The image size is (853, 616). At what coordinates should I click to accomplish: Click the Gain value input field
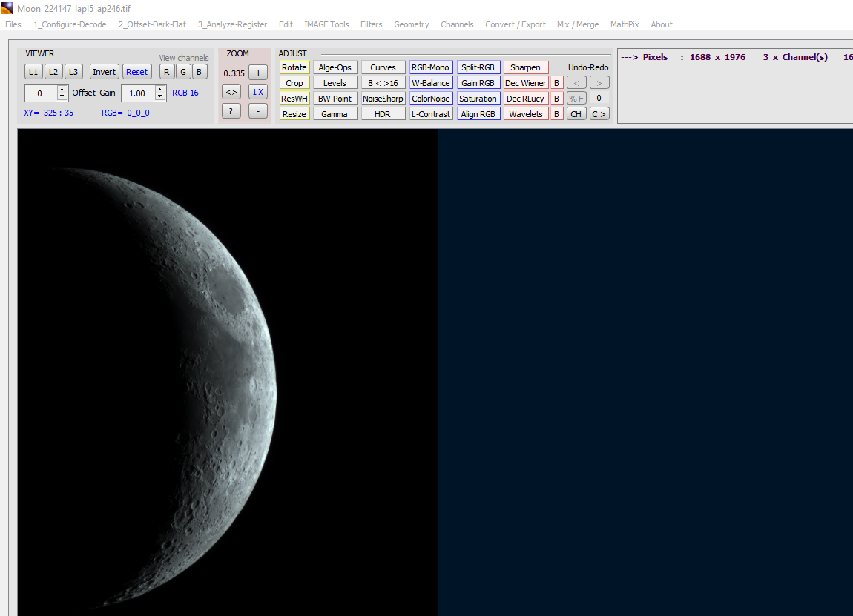tap(137, 93)
